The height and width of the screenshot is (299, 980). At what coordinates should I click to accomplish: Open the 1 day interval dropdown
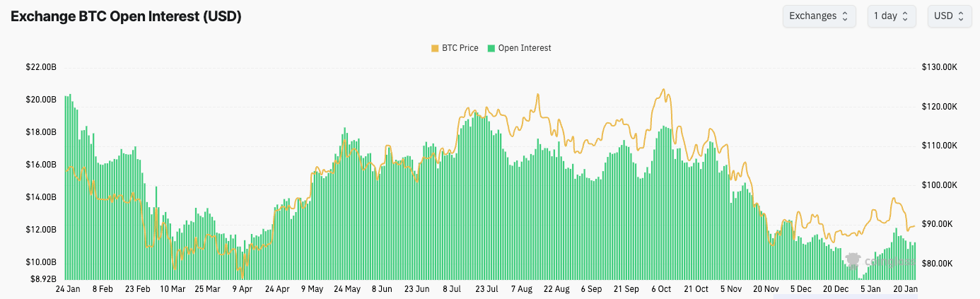(x=892, y=16)
